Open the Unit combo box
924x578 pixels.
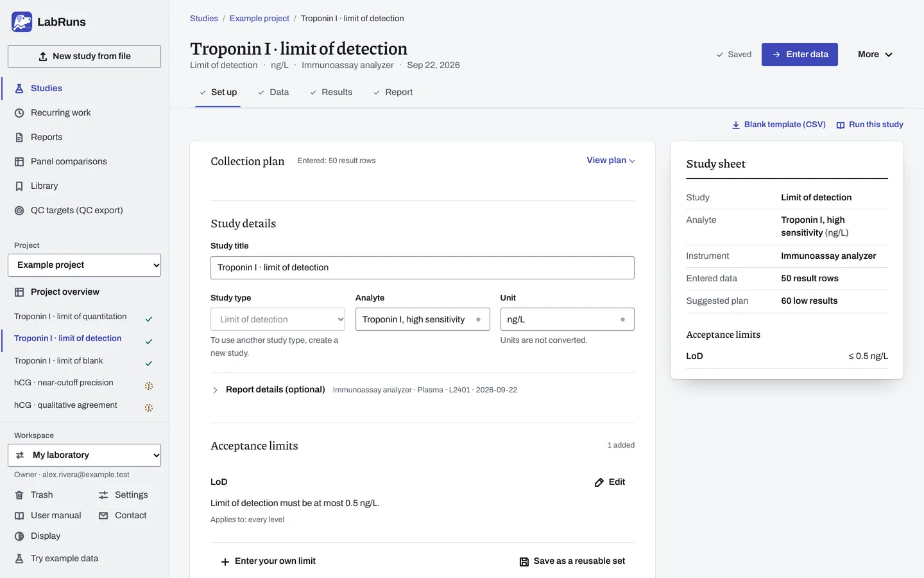(567, 319)
